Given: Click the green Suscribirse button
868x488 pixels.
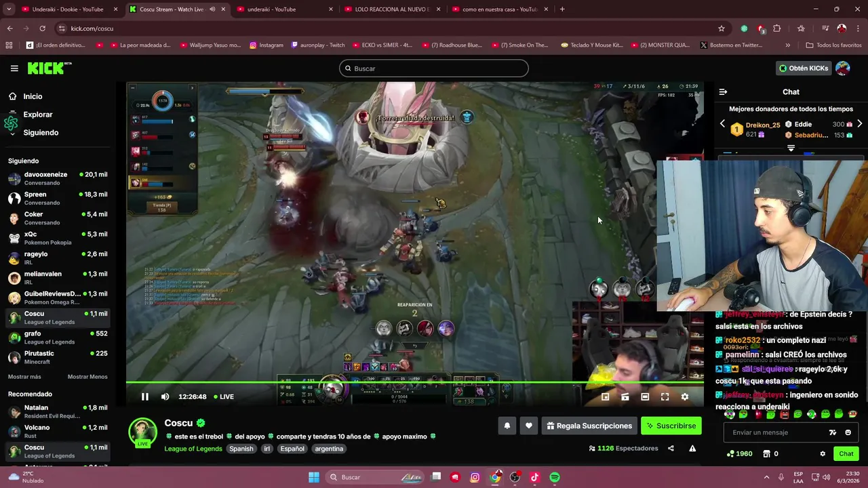Looking at the screenshot, I should click(x=671, y=426).
